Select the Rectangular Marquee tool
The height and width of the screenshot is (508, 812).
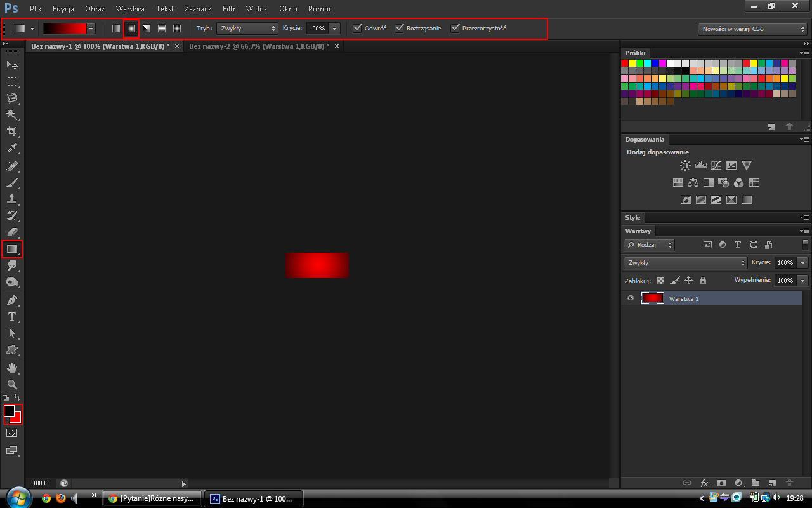coord(12,81)
